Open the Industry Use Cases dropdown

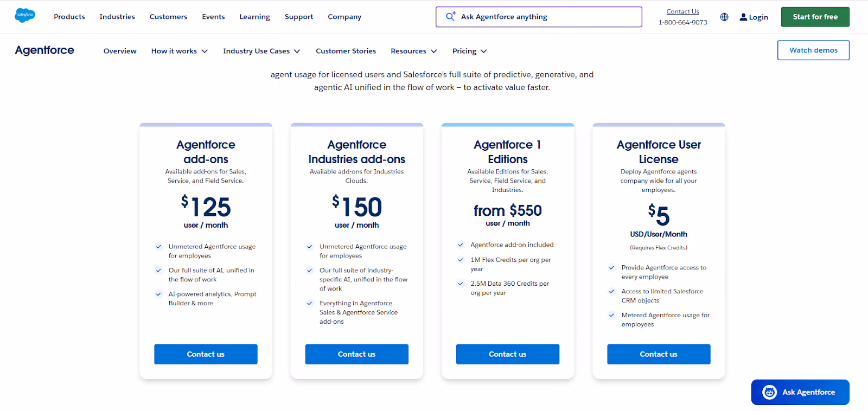(261, 50)
